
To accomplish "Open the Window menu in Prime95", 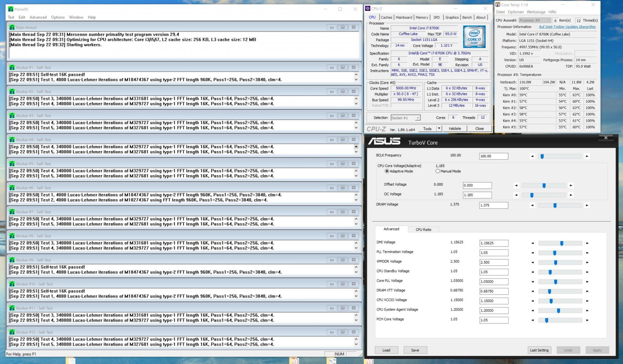I will (76, 17).
